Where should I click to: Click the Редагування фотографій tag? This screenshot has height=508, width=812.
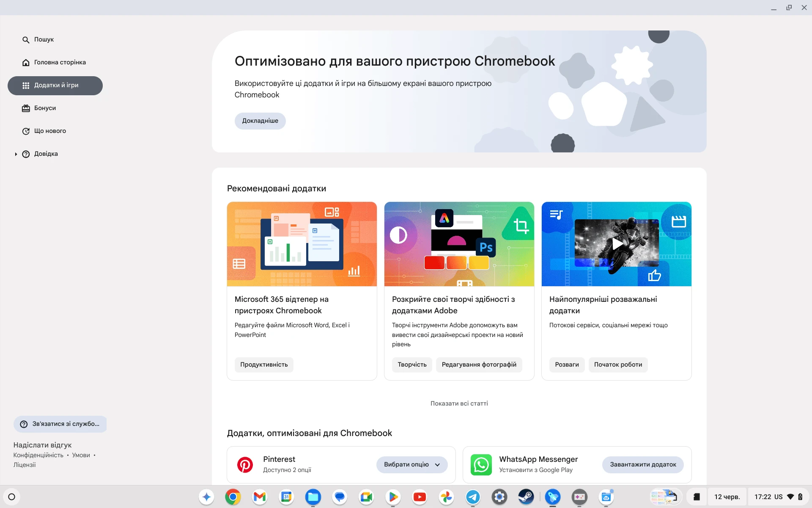[x=479, y=365]
